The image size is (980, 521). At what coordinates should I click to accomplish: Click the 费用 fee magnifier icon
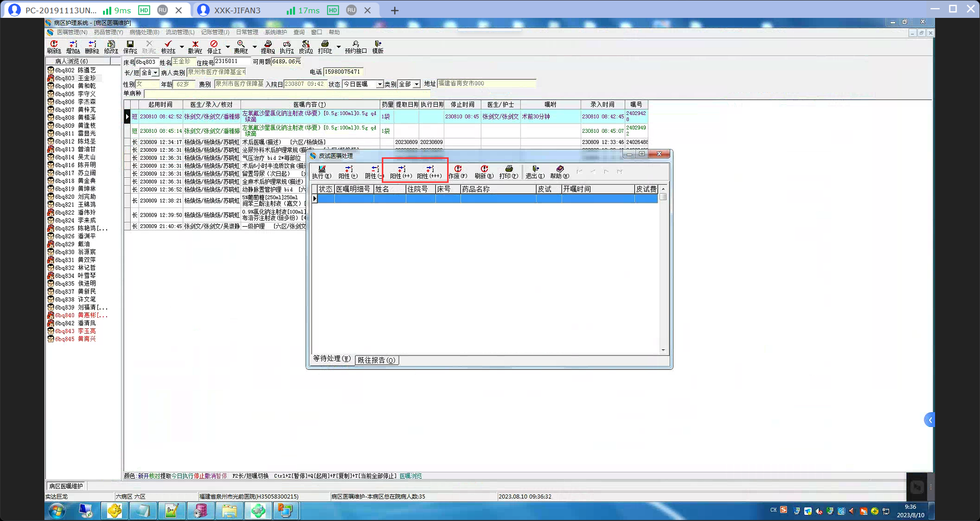click(241, 47)
